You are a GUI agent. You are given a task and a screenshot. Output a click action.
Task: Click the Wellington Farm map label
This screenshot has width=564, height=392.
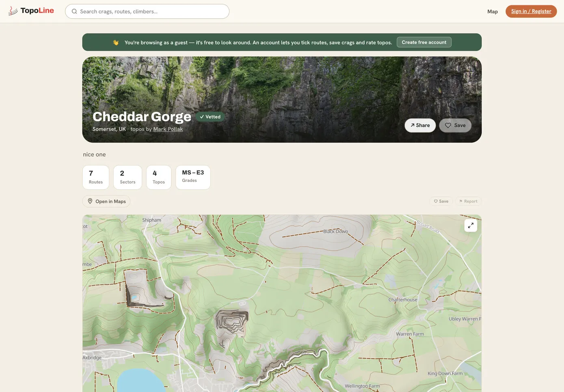pos(362,386)
